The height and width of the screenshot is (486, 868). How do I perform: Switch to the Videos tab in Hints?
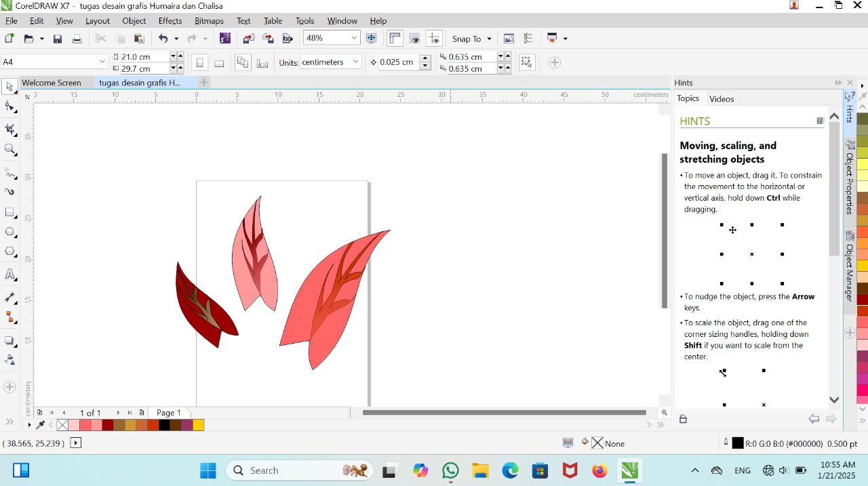tap(722, 98)
